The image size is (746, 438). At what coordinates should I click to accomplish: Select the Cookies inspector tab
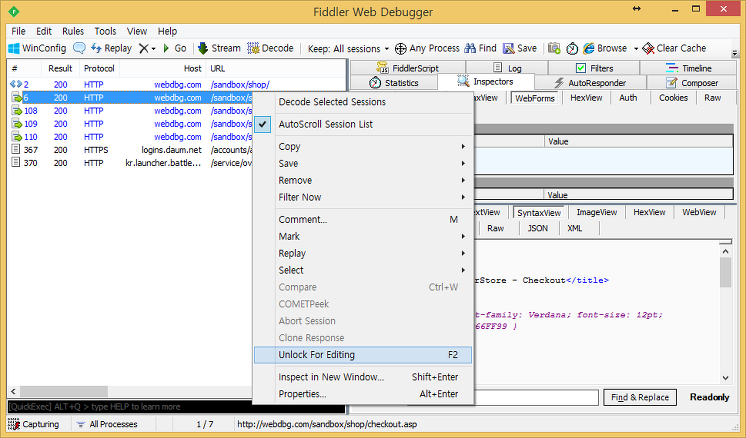[x=673, y=97]
